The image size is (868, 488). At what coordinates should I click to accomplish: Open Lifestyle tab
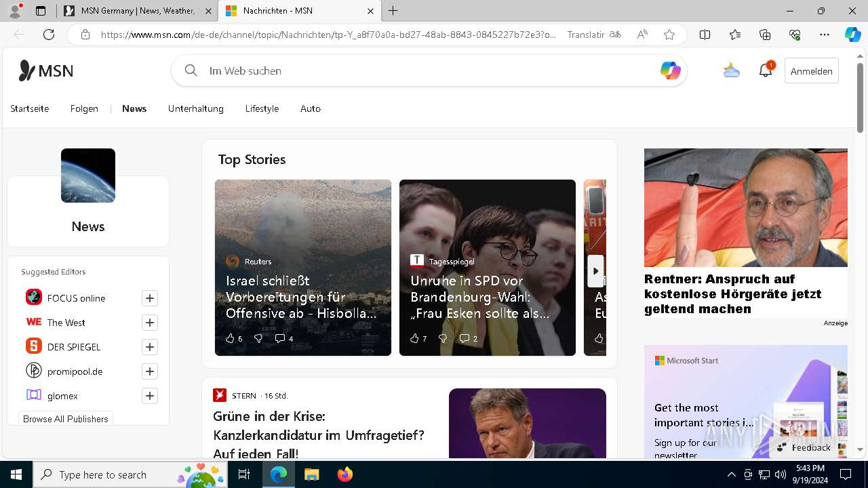[262, 108]
